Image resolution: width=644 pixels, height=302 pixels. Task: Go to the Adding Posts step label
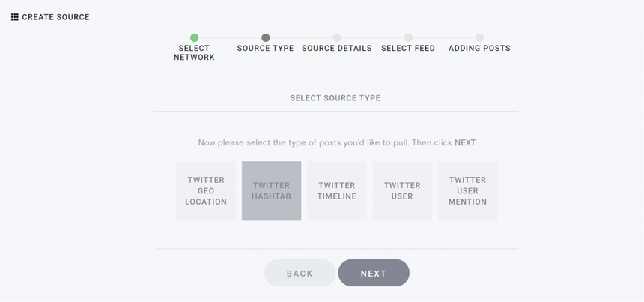[x=479, y=49]
